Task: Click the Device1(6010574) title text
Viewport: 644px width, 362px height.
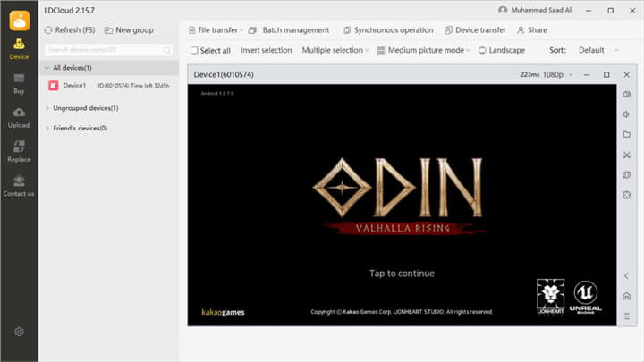Action: point(224,75)
